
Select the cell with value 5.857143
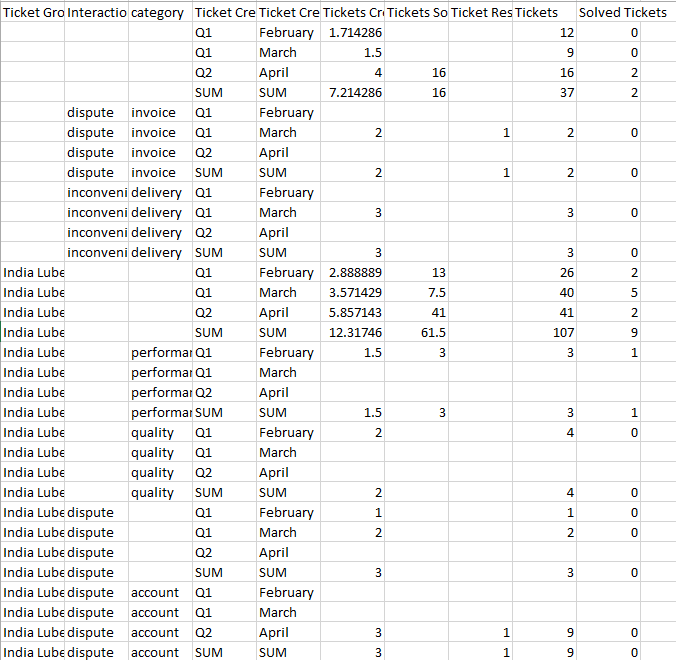(354, 313)
